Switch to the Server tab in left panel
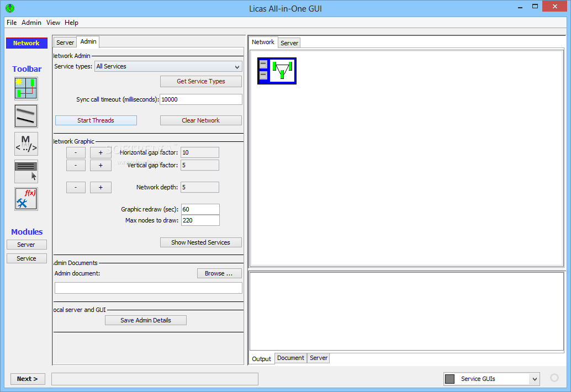 click(x=65, y=43)
